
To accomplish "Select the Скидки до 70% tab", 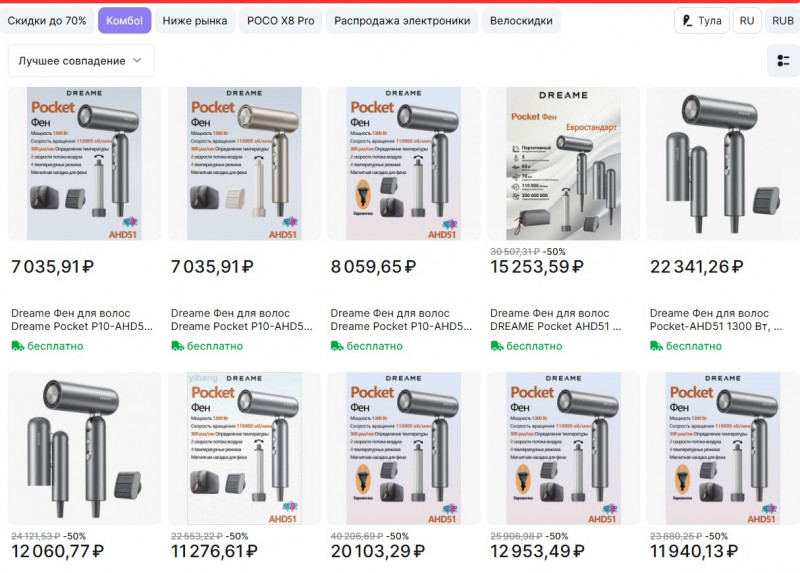I will point(47,21).
